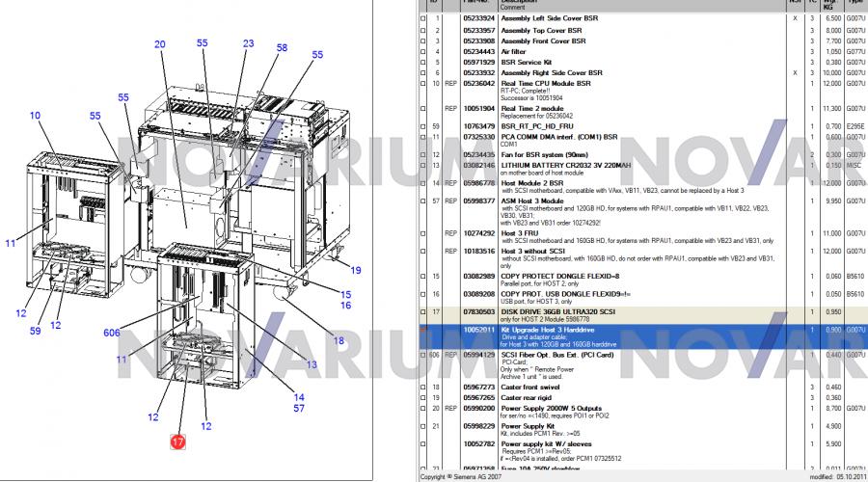Viewport: 868px width, 482px height.
Task: Click part number 10763479
Action: (x=478, y=126)
